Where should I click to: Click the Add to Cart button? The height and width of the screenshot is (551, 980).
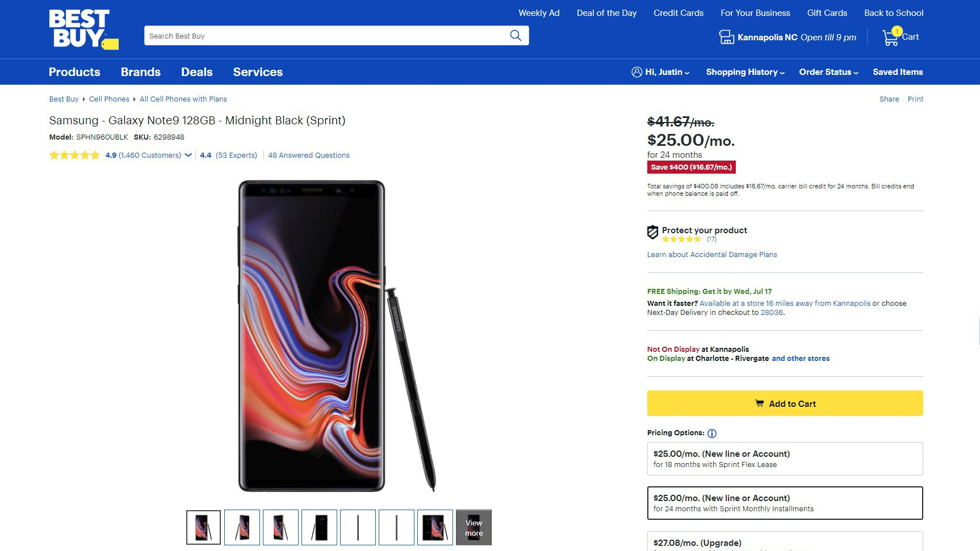coord(785,403)
